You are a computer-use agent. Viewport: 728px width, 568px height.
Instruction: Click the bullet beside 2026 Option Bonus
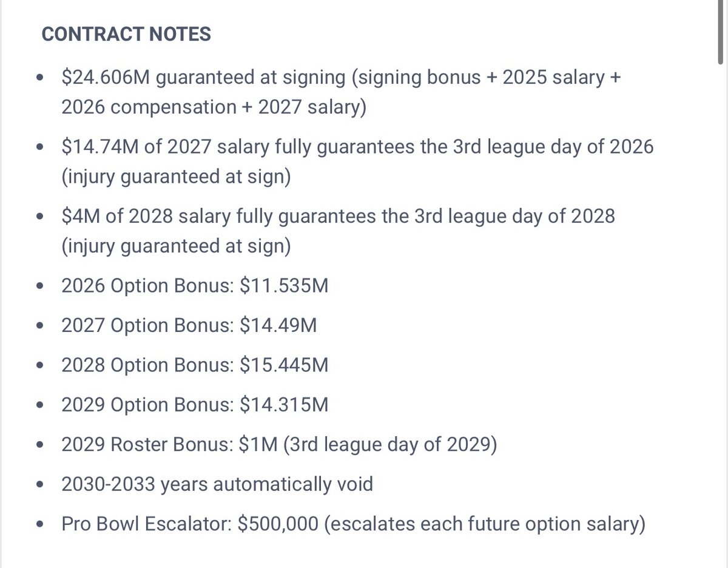click(40, 286)
